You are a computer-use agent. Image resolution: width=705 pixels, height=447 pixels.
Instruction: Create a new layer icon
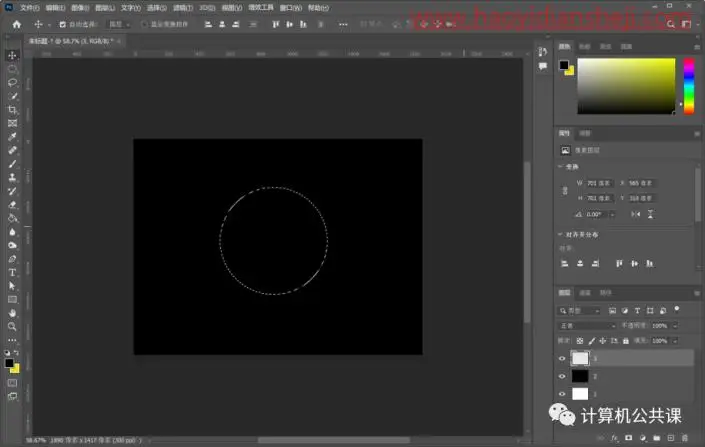pos(670,438)
